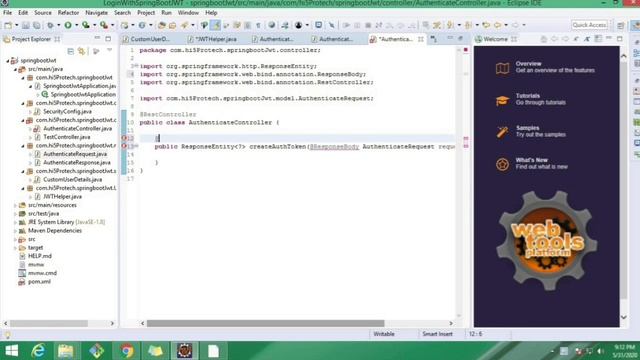This screenshot has height=360, width=640.
Task: Toggle Link with Editor in Project Explorer
Action: pyautogui.click(x=82, y=51)
